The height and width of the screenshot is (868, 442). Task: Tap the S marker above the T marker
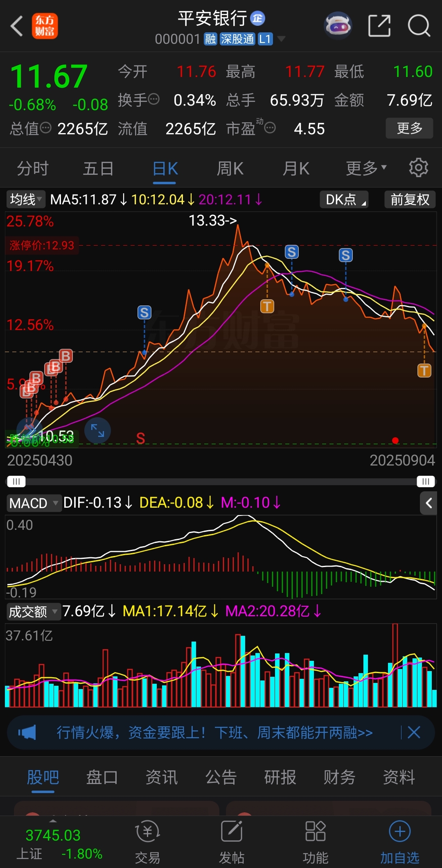291,252
